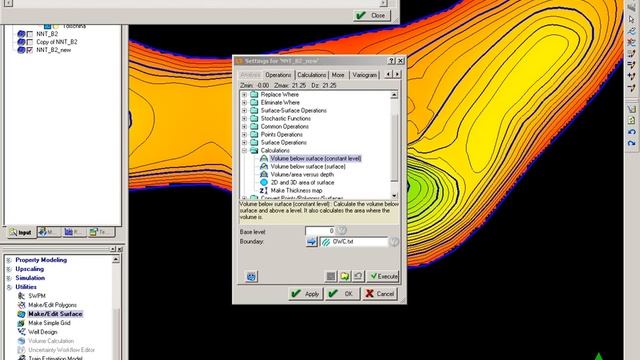640x360 pixels.
Task: Click the redo arrow in right toolbar
Action: (631, 143)
